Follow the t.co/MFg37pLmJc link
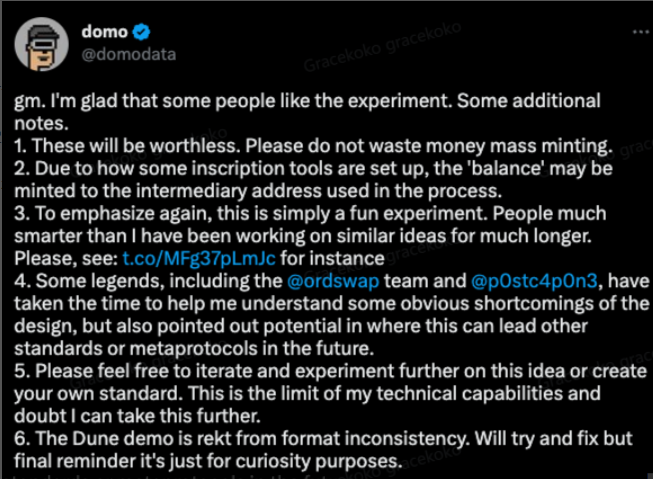 point(199,259)
